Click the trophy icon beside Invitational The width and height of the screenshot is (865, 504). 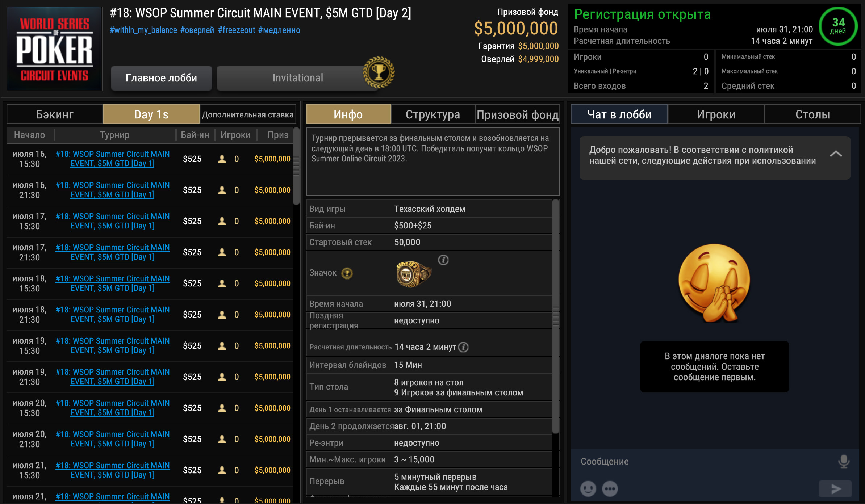point(378,72)
